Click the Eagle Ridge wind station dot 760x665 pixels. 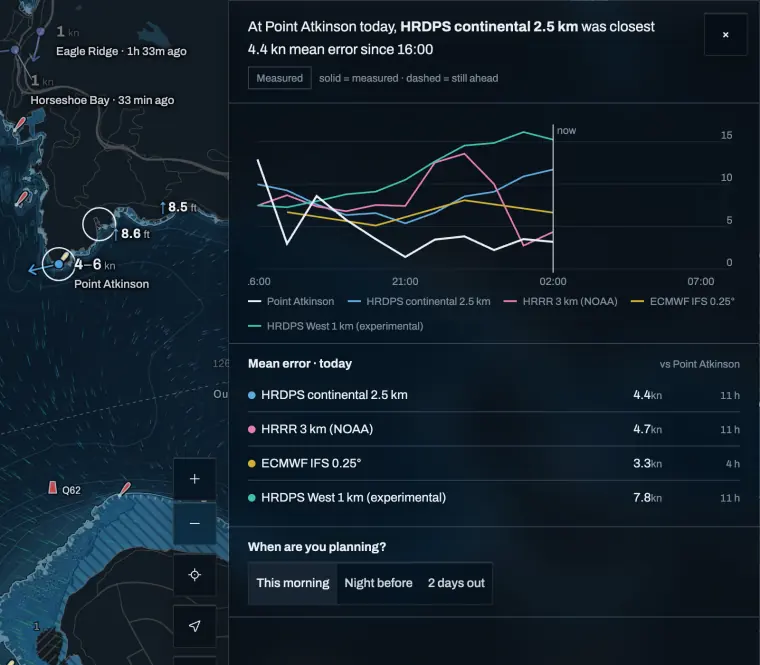coord(41,32)
